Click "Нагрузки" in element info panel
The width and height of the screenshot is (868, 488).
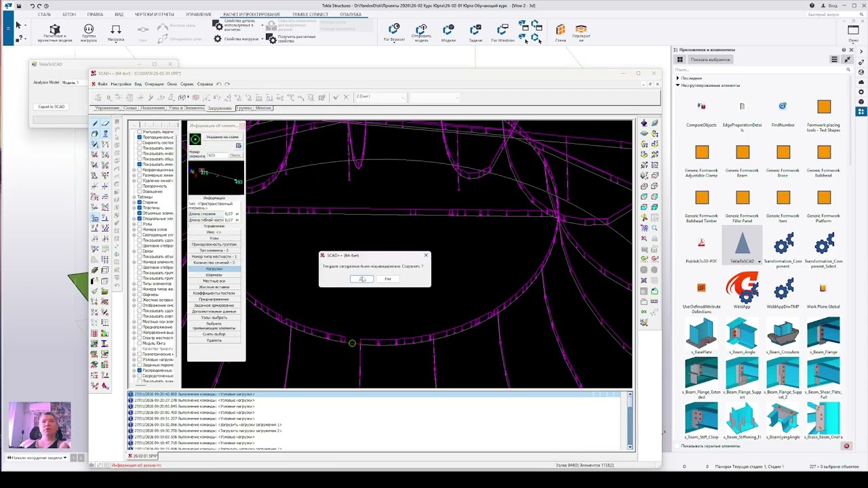coord(214,269)
